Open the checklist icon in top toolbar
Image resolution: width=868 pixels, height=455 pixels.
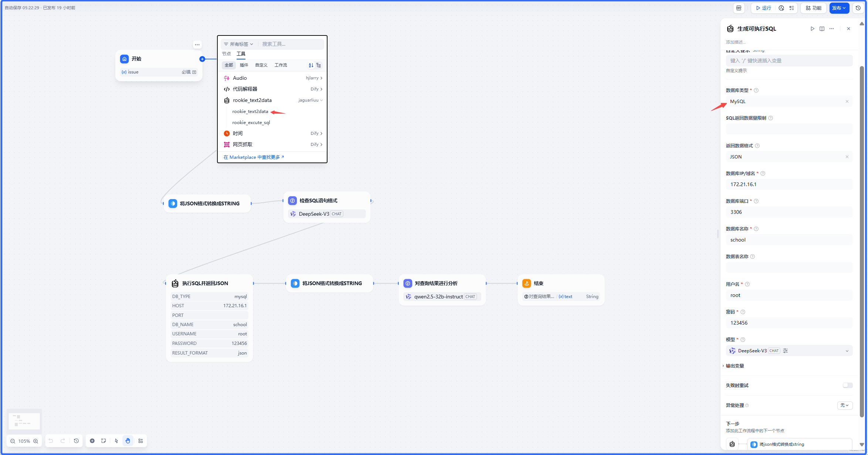click(791, 8)
